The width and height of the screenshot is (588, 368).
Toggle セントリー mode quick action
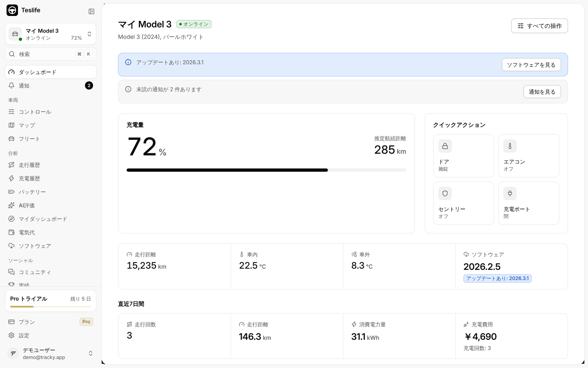tap(463, 203)
